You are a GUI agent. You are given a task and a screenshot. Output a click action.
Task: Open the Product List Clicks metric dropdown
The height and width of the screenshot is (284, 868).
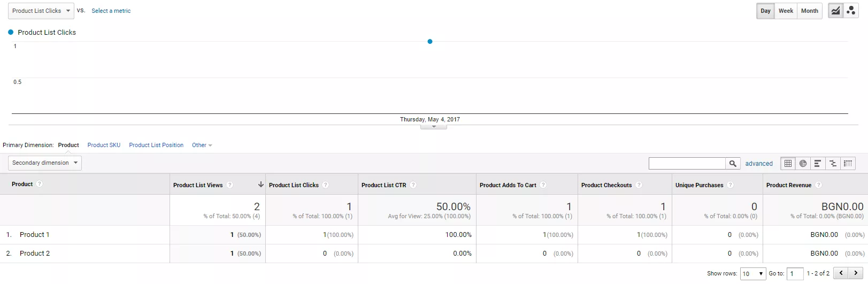coord(42,11)
